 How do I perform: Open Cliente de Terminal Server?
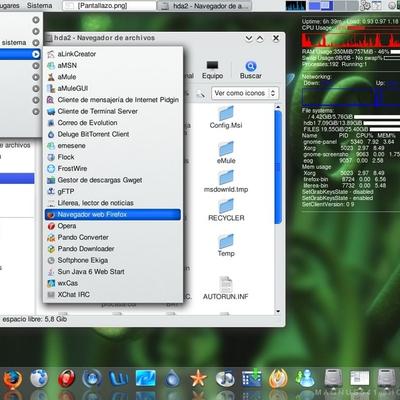[113, 111]
